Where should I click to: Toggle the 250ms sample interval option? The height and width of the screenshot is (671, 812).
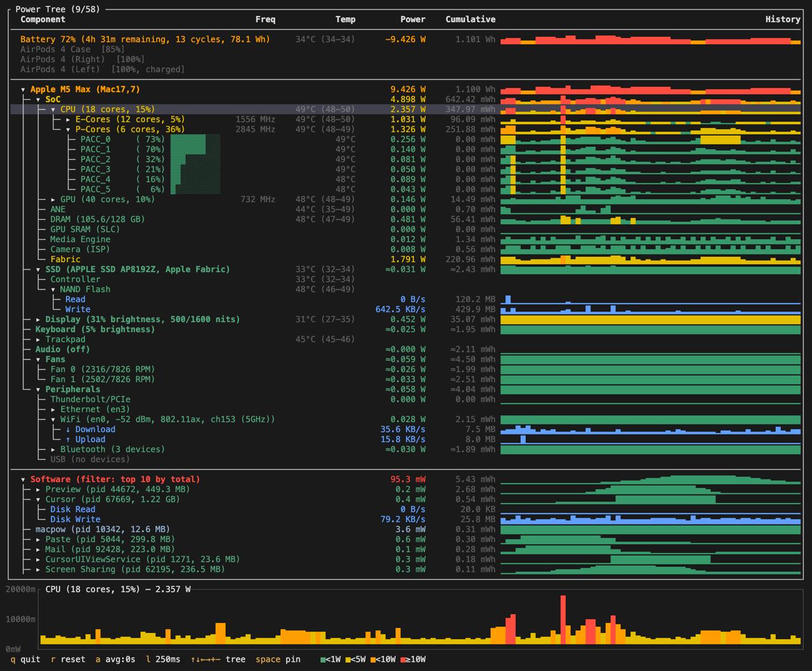163,660
